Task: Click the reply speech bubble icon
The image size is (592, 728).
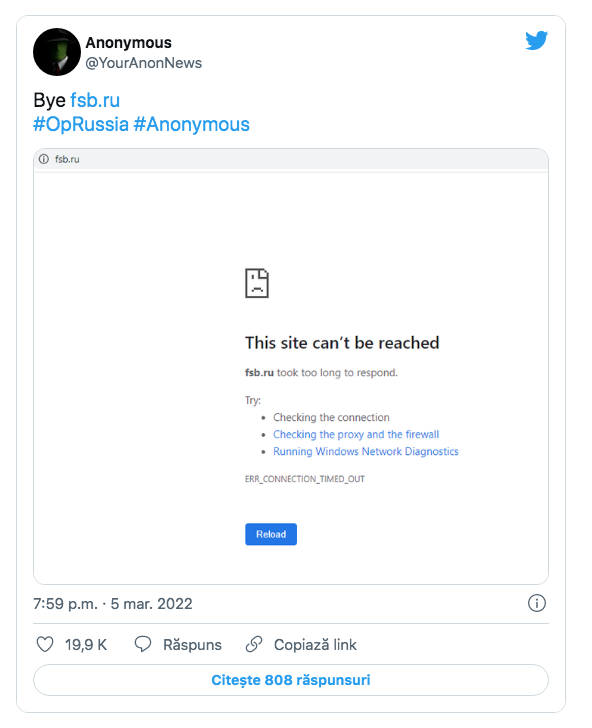Action: coord(143,644)
